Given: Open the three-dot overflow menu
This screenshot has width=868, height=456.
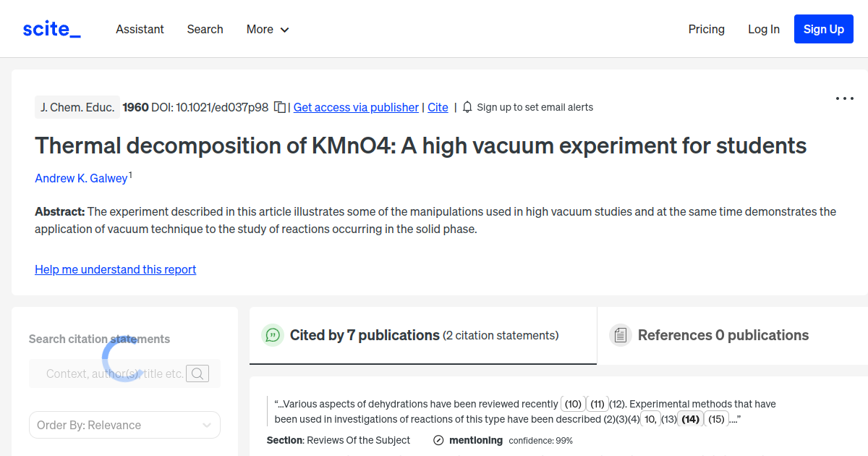Looking at the screenshot, I should tap(844, 98).
